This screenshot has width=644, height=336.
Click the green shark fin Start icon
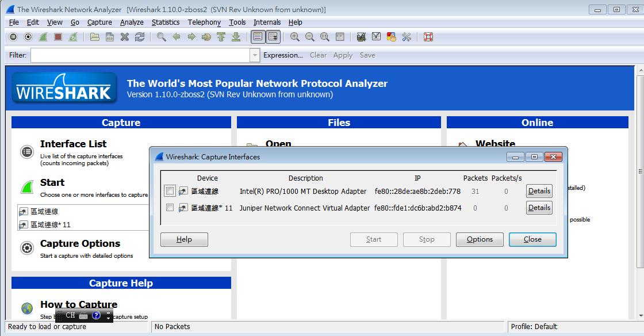[27, 188]
